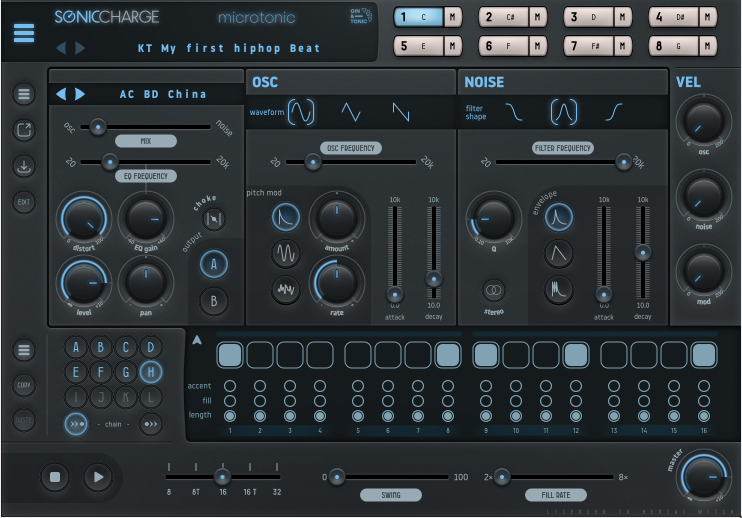Select drum channel 8 G

[x=673, y=46]
